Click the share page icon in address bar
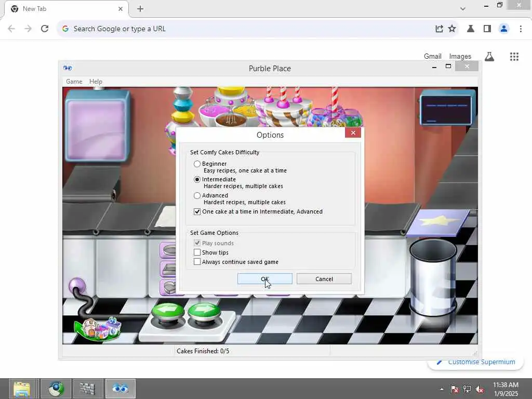 pyautogui.click(x=439, y=29)
